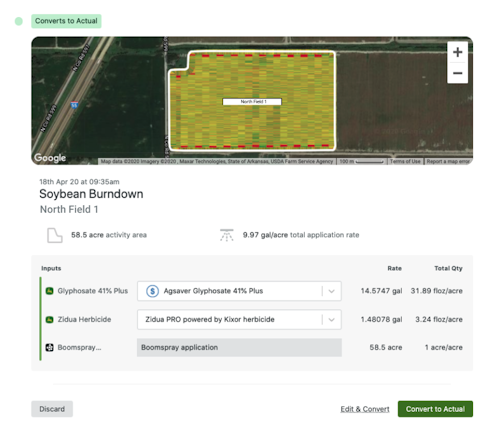The height and width of the screenshot is (439, 500).
Task: Click the Inputs column header
Action: tap(51, 268)
